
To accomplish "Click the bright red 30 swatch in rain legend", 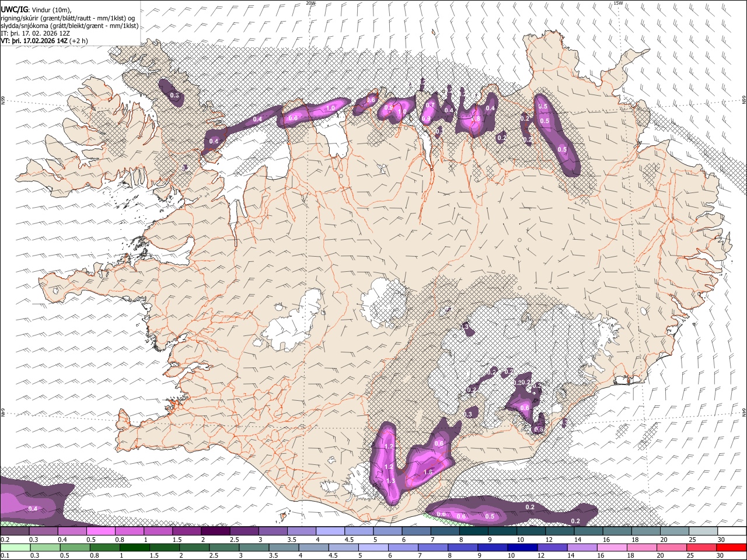I will [x=731, y=547].
